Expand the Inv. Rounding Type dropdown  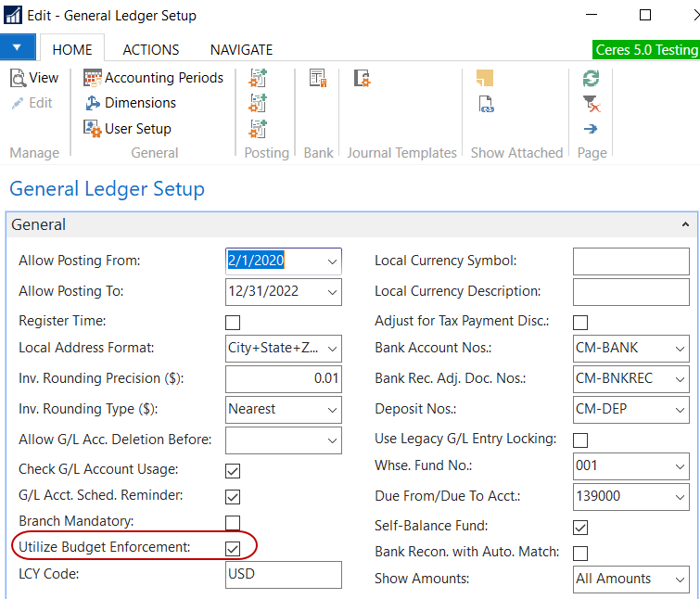(x=332, y=409)
